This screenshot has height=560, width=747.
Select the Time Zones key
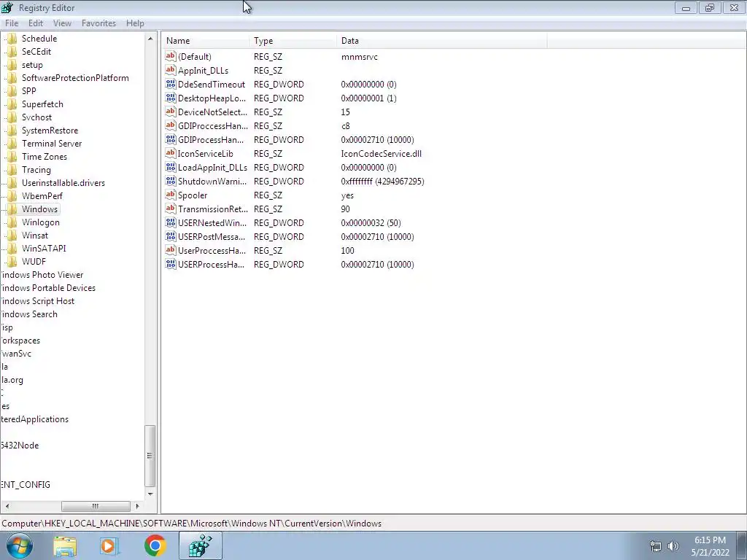tap(44, 157)
